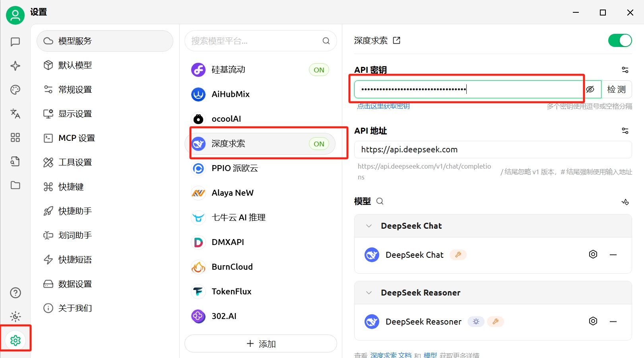The width and height of the screenshot is (644, 358).
Task: Open the knowledge base sidebar icon
Action: [x=15, y=161]
